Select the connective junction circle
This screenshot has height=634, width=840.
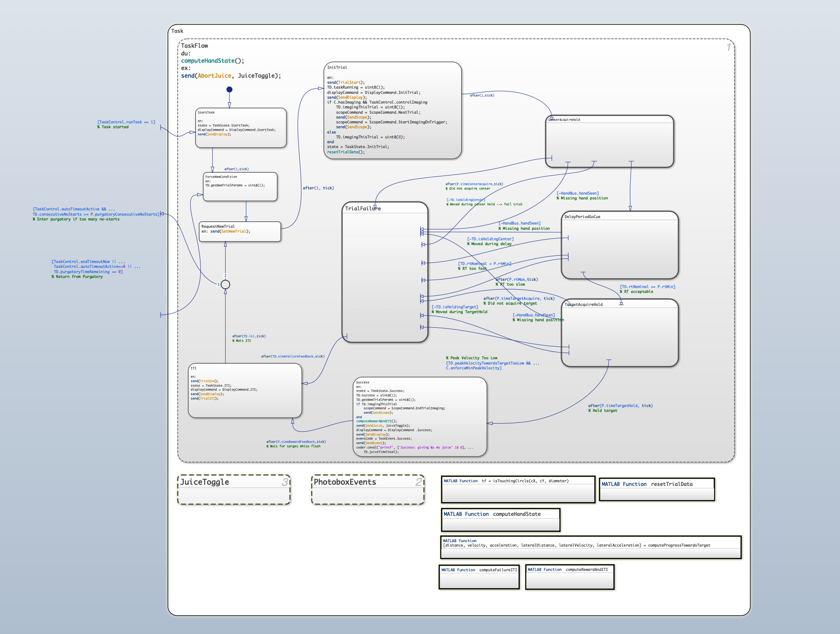pyautogui.click(x=225, y=284)
